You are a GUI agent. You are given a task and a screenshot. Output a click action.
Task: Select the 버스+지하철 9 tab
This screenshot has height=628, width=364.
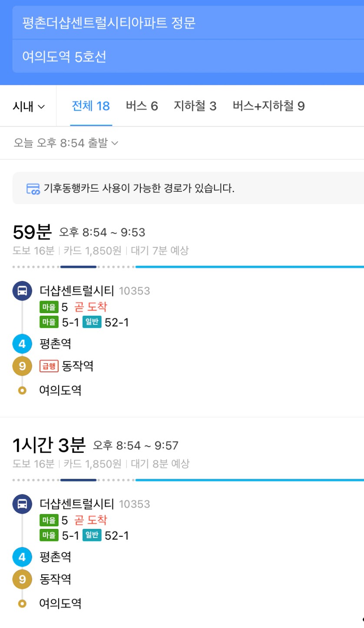(x=268, y=106)
